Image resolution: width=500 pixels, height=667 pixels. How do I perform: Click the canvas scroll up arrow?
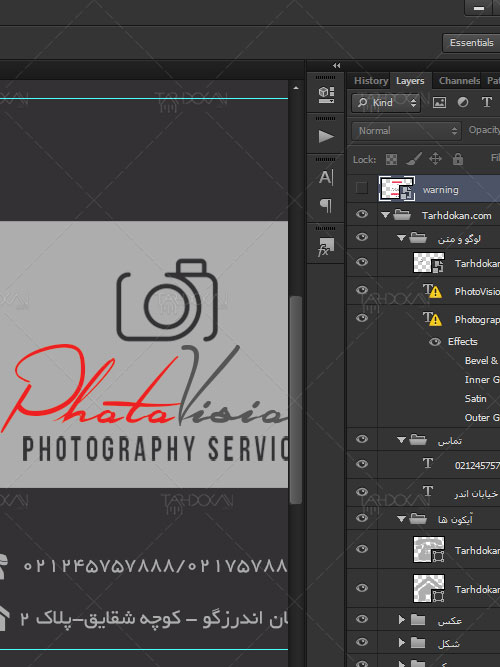pyautogui.click(x=296, y=88)
